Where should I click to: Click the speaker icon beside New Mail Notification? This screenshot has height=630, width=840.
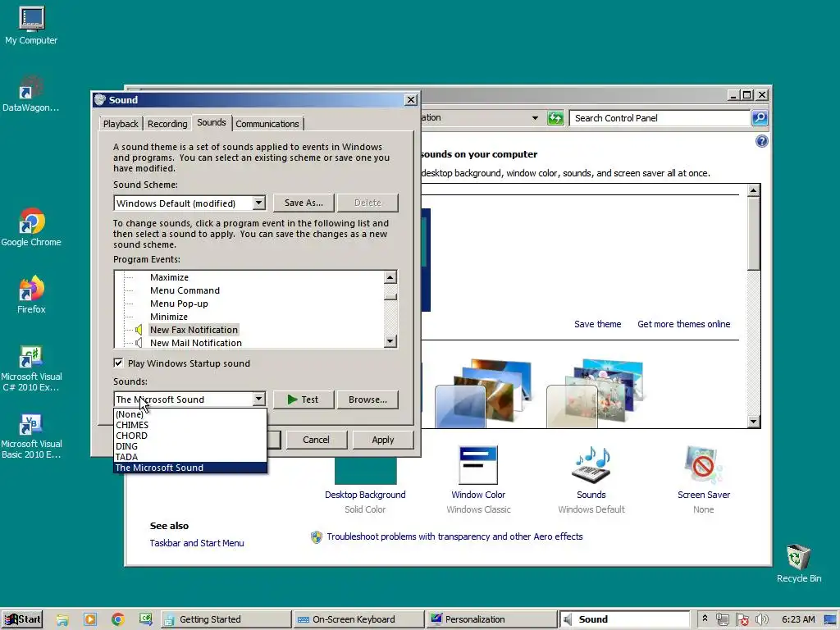tap(139, 342)
